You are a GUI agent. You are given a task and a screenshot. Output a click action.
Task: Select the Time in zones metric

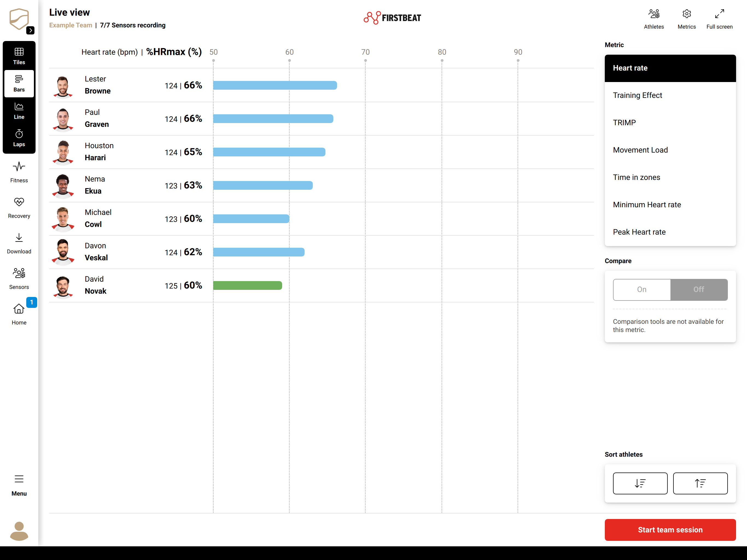tap(670, 177)
